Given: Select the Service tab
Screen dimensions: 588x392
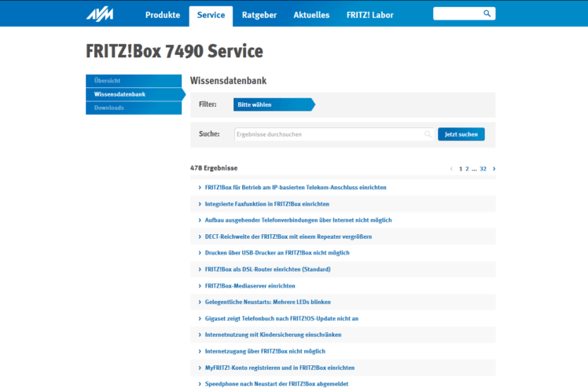Looking at the screenshot, I should click(x=211, y=16).
